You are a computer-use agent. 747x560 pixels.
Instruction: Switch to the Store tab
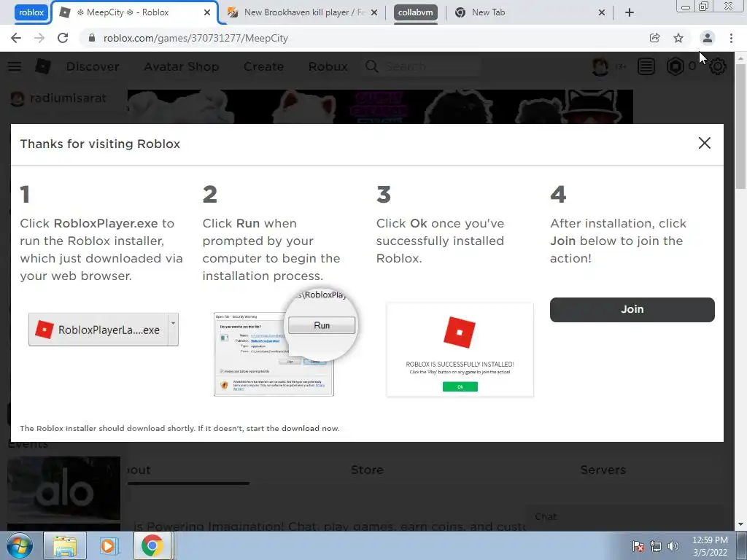coord(367,470)
